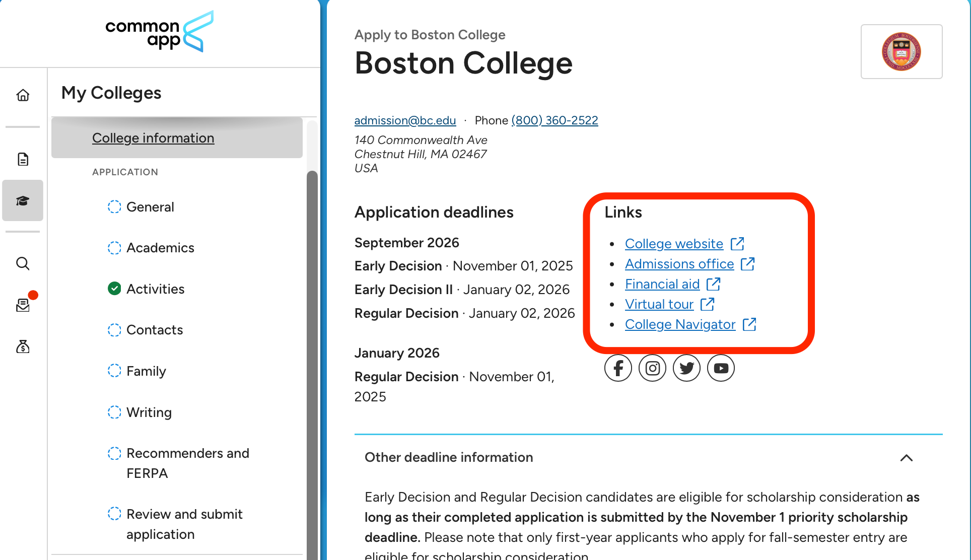Click the magnifying glass search icon
The width and height of the screenshot is (971, 560).
[x=23, y=263]
